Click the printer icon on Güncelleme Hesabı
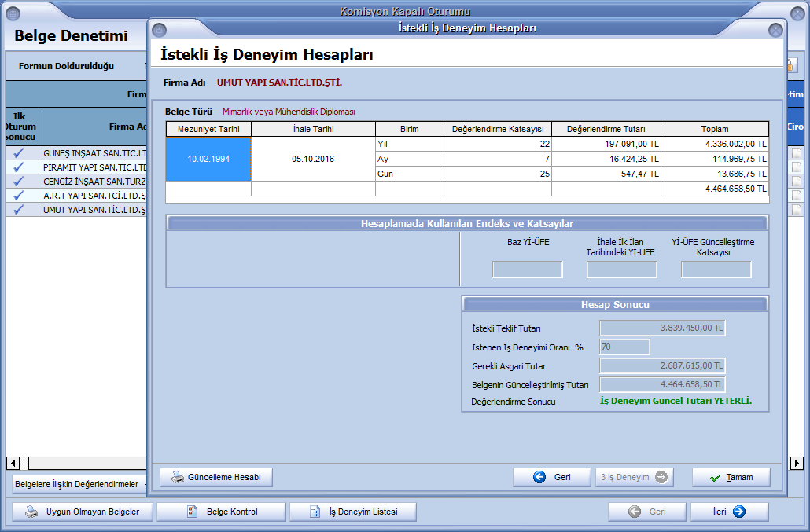This screenshot has width=810, height=532. 179,477
